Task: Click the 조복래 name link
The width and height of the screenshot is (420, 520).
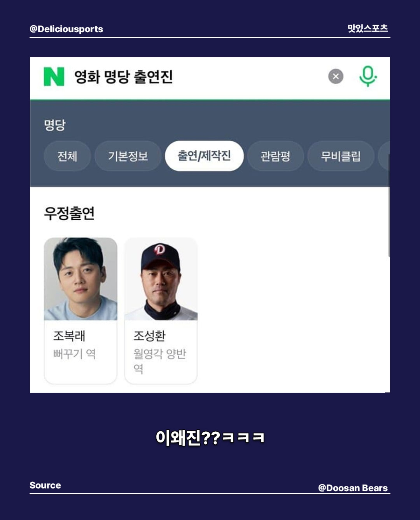Action: [69, 336]
